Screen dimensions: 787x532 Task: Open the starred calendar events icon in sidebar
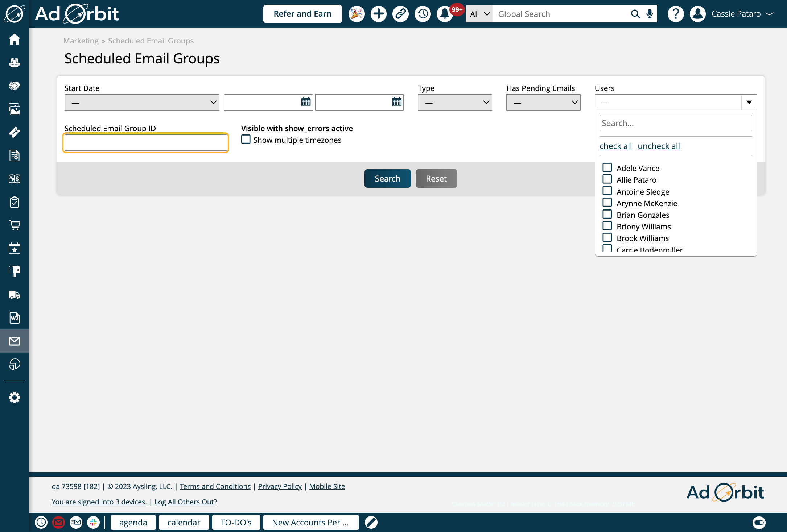(15, 248)
